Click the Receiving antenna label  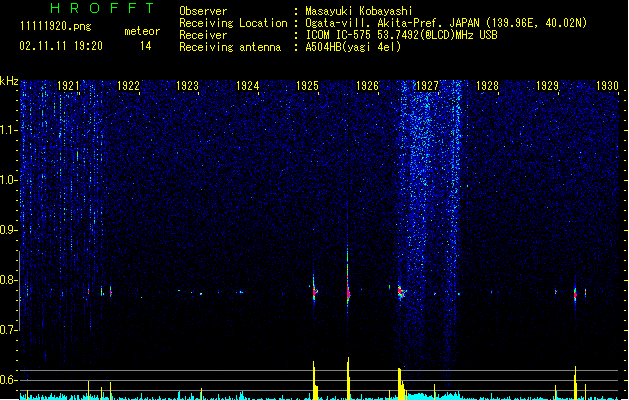(x=230, y=47)
